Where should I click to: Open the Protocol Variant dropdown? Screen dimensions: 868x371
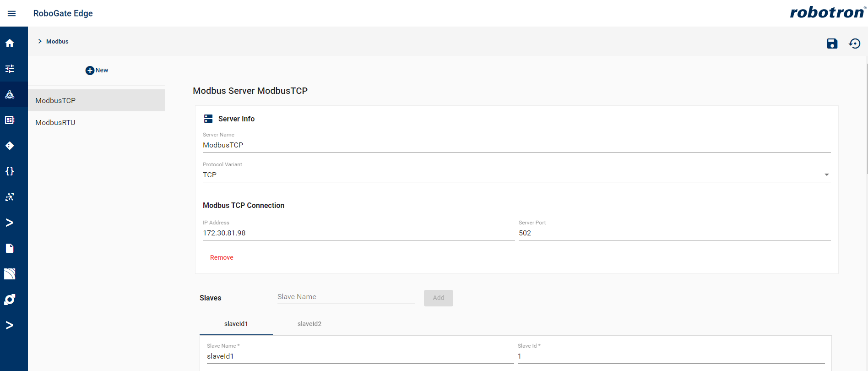coord(516,175)
